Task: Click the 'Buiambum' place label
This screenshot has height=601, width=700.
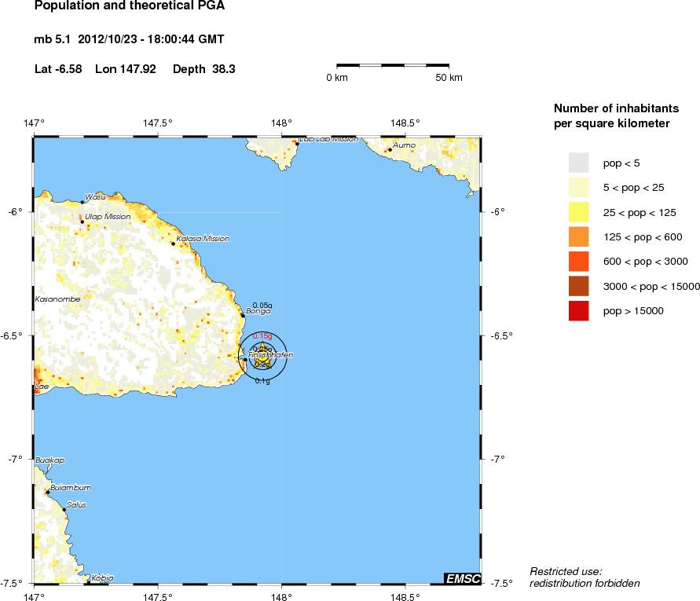Action: pos(71,488)
